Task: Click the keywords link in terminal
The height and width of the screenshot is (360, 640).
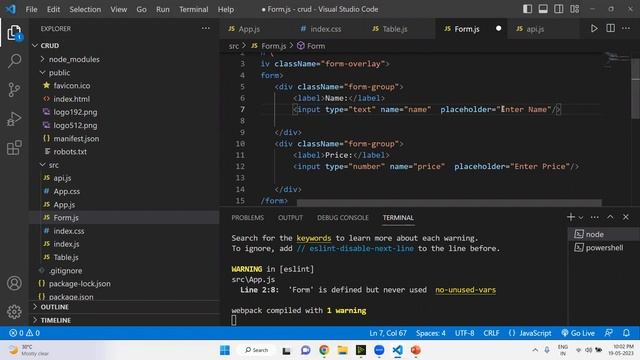Action: pyautogui.click(x=313, y=238)
